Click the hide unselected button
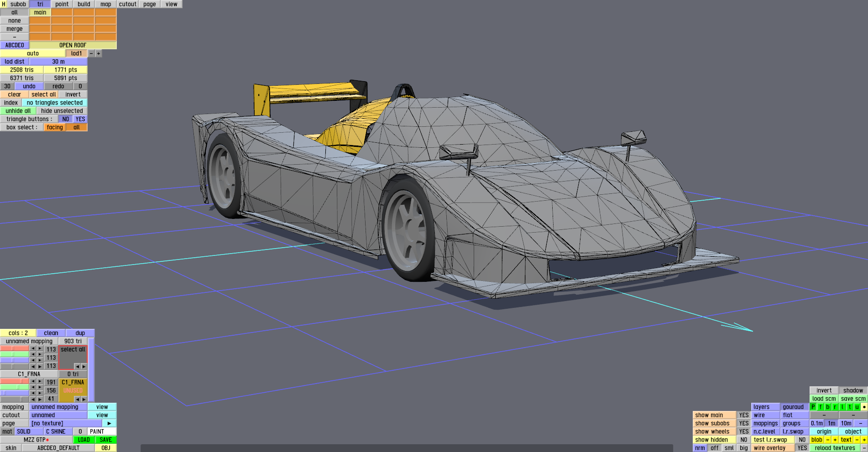The width and height of the screenshot is (868, 452). point(62,111)
